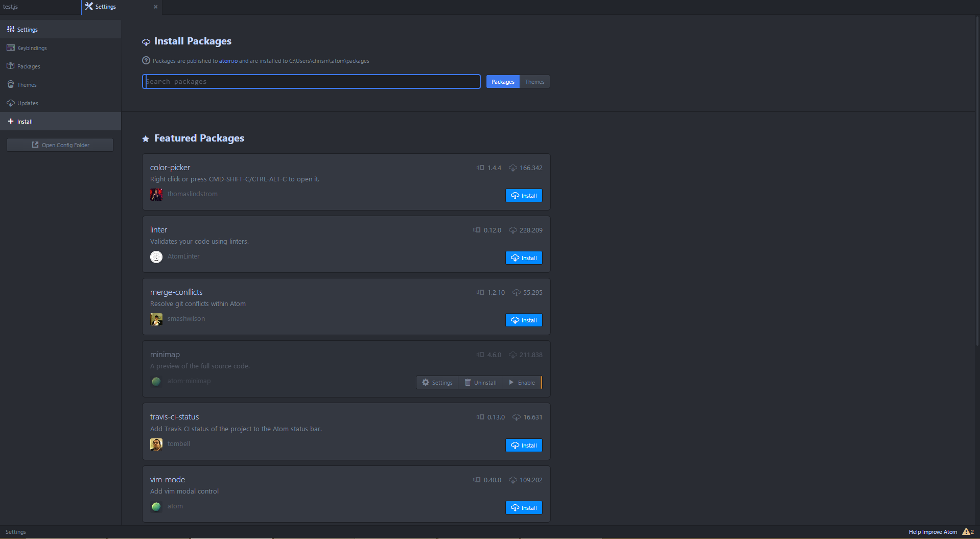Select the Install plus icon in sidebar

pos(10,121)
